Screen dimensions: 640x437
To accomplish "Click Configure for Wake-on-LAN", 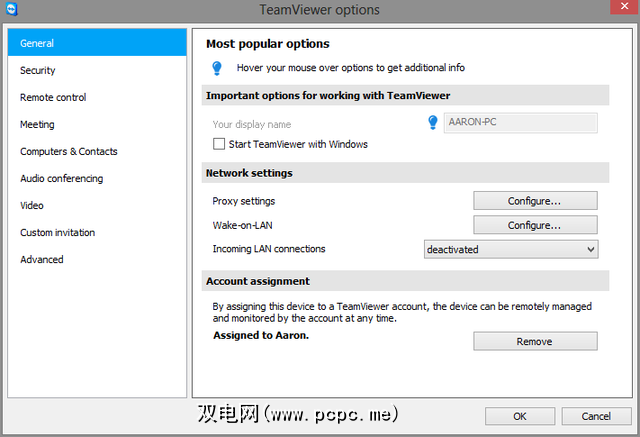I will [535, 225].
